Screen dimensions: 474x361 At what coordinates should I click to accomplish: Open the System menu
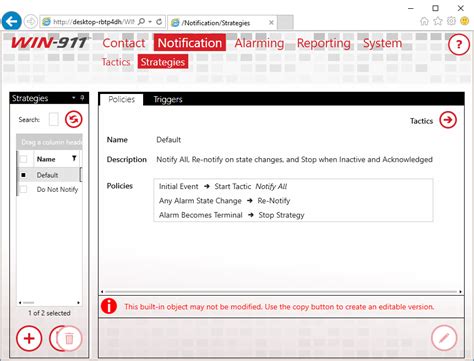382,43
